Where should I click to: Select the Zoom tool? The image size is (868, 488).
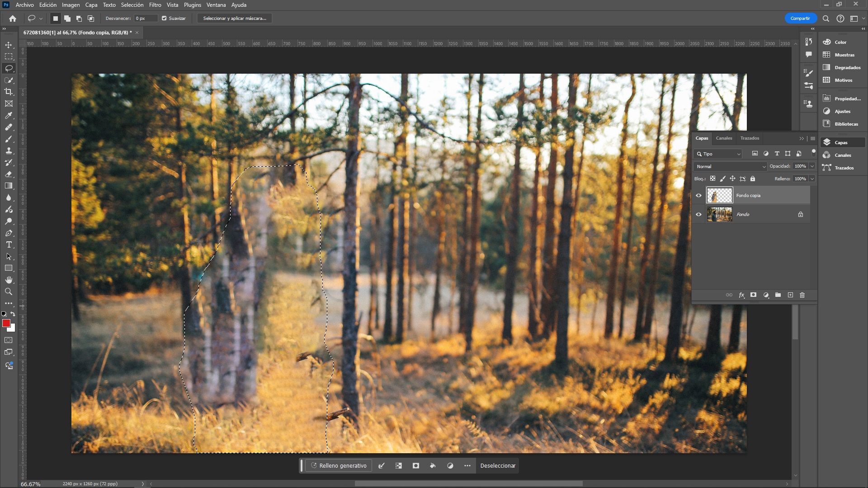coord(9,291)
